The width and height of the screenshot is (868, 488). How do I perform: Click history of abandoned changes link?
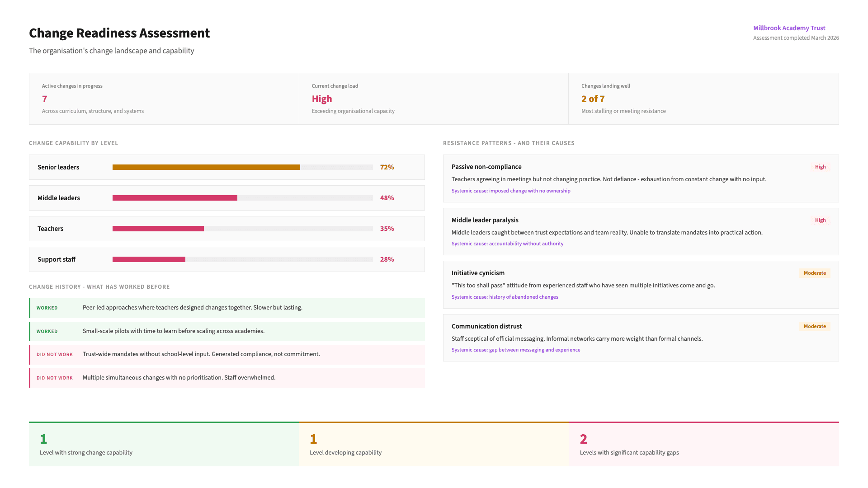click(x=505, y=297)
